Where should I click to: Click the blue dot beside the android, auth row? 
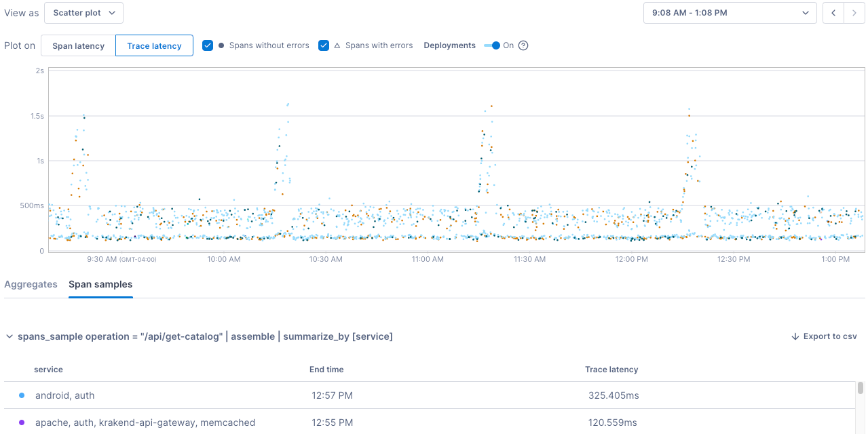(x=22, y=395)
